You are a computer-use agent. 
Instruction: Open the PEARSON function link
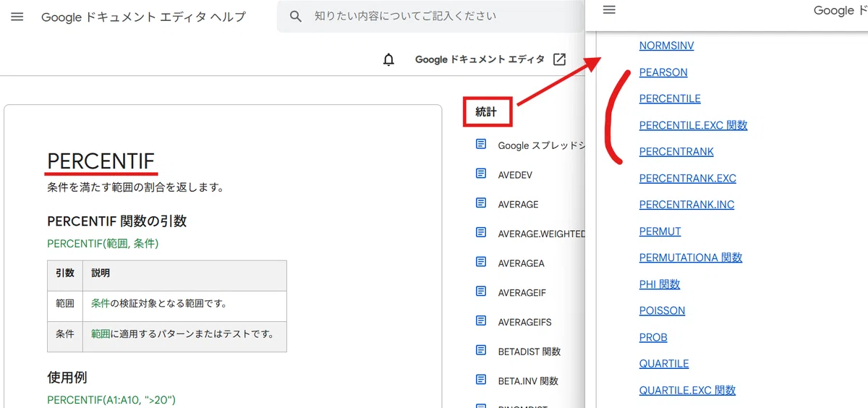[x=663, y=72]
